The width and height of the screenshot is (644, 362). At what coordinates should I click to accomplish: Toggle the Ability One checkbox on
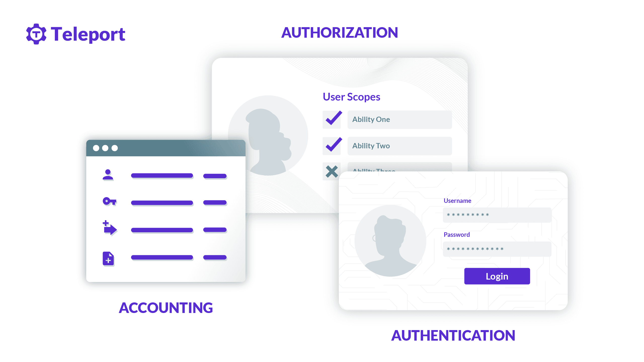tap(332, 119)
